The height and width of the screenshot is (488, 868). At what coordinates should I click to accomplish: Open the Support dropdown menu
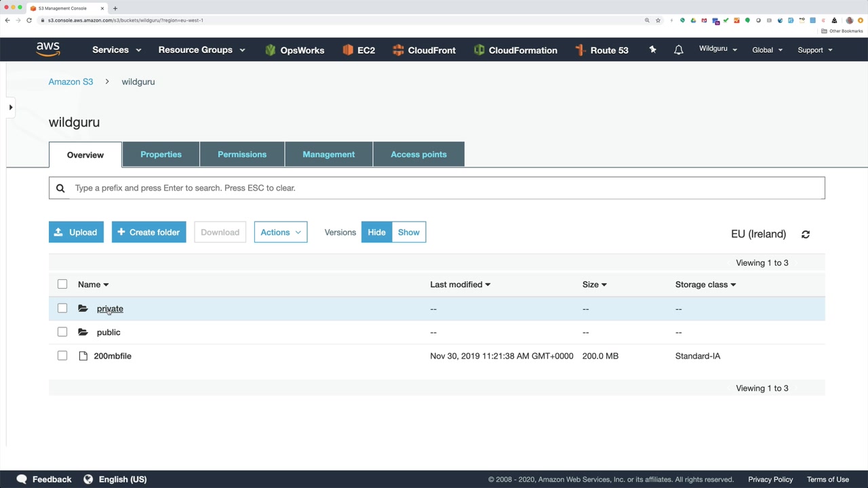[815, 50]
